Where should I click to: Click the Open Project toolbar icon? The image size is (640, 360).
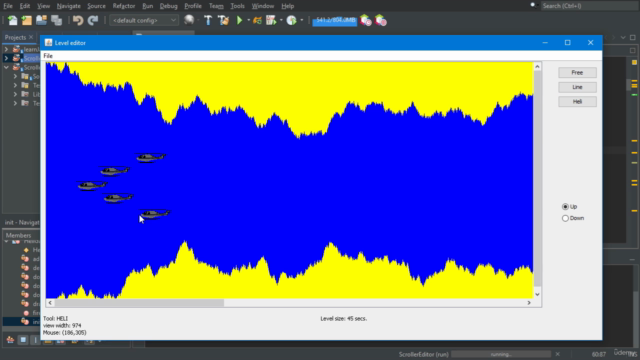coord(41,20)
